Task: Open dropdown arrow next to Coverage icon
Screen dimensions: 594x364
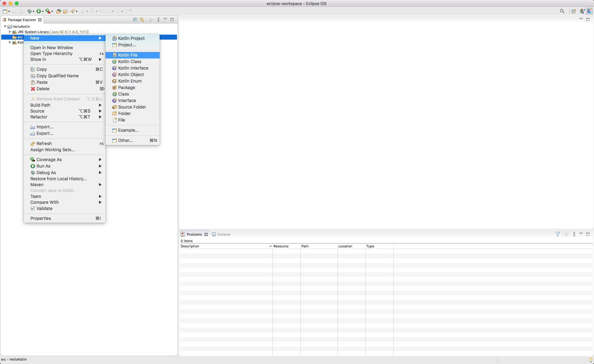Action: [52, 11]
